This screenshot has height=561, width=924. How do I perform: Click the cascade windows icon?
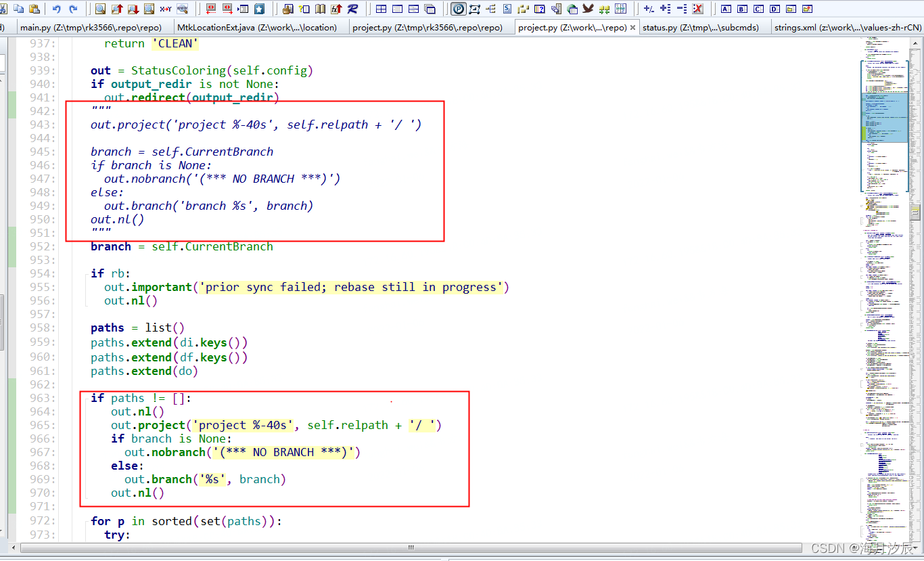click(430, 9)
